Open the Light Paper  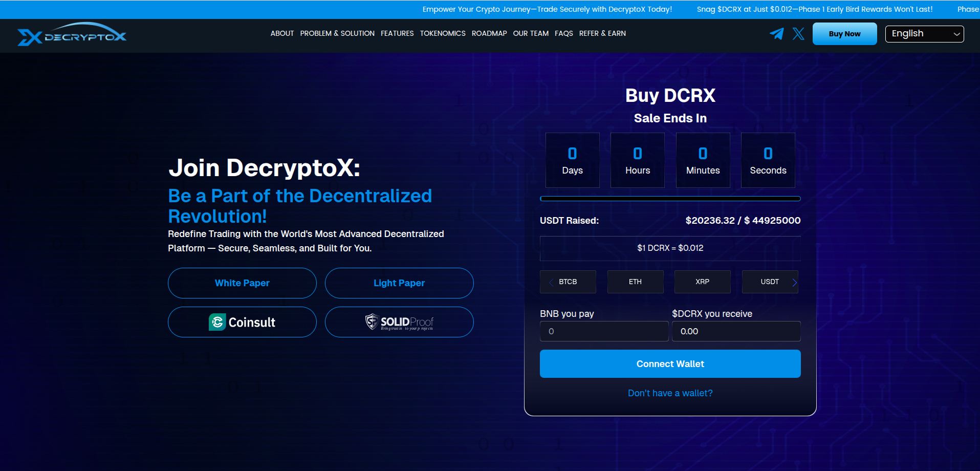[x=399, y=283]
